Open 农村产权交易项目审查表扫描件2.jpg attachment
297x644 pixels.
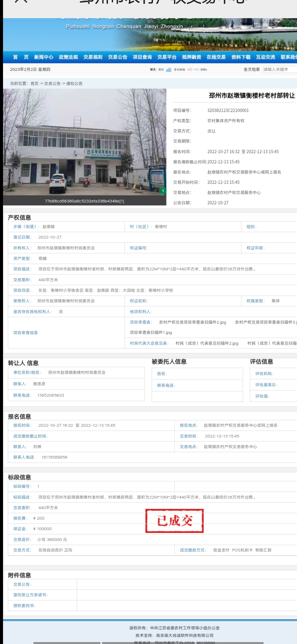(193, 322)
